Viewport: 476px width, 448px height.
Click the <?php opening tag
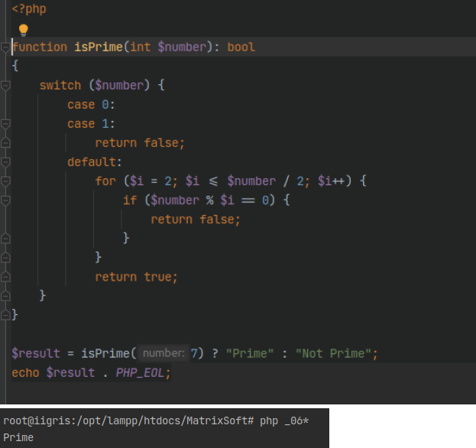[29, 9]
